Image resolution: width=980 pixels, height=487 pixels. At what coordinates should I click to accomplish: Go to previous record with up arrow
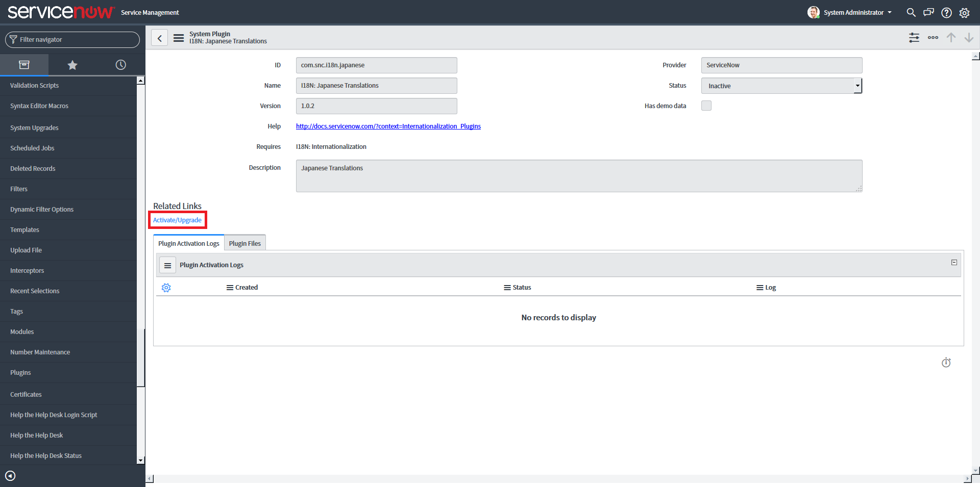[951, 38]
